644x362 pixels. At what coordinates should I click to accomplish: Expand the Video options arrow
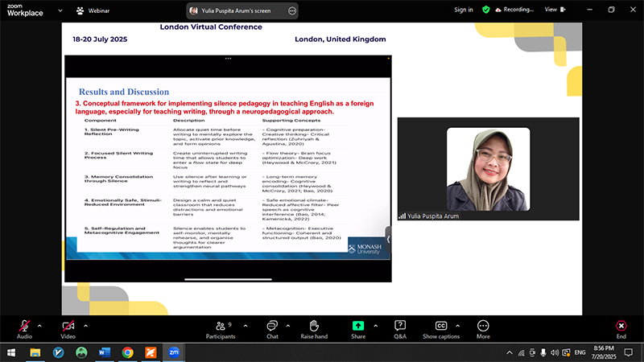pyautogui.click(x=85, y=325)
